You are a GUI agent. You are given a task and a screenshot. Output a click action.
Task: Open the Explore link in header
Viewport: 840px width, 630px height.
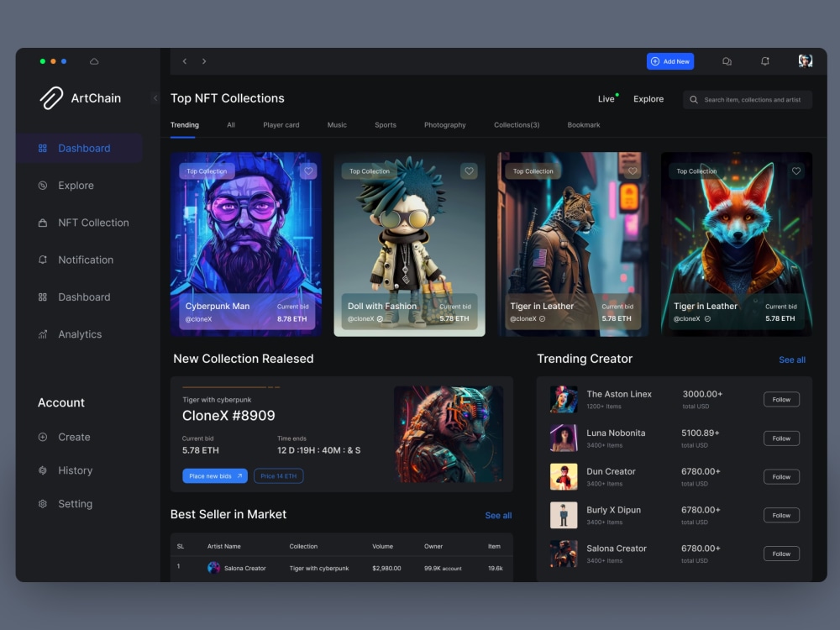(648, 99)
